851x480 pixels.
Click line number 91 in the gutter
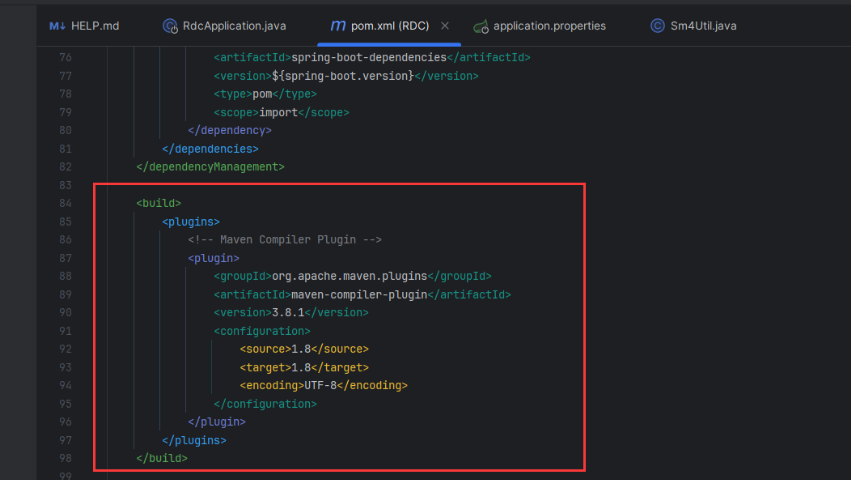pyautogui.click(x=66, y=331)
